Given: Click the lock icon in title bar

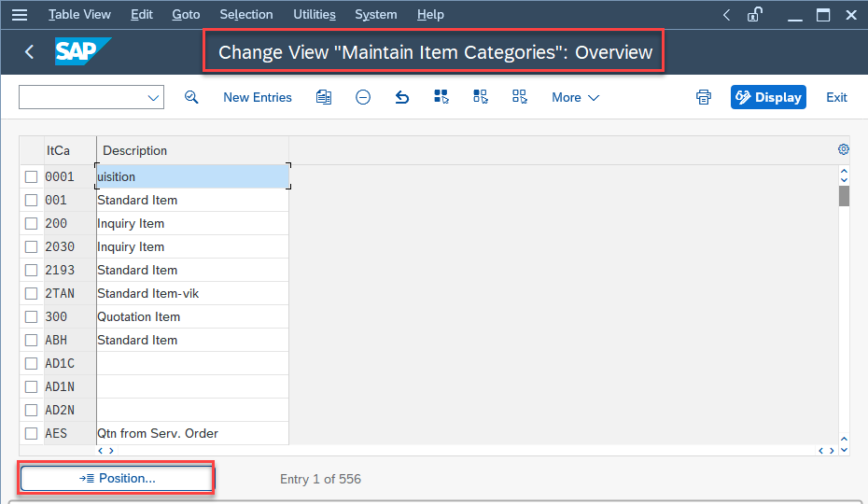Looking at the screenshot, I should 755,14.
